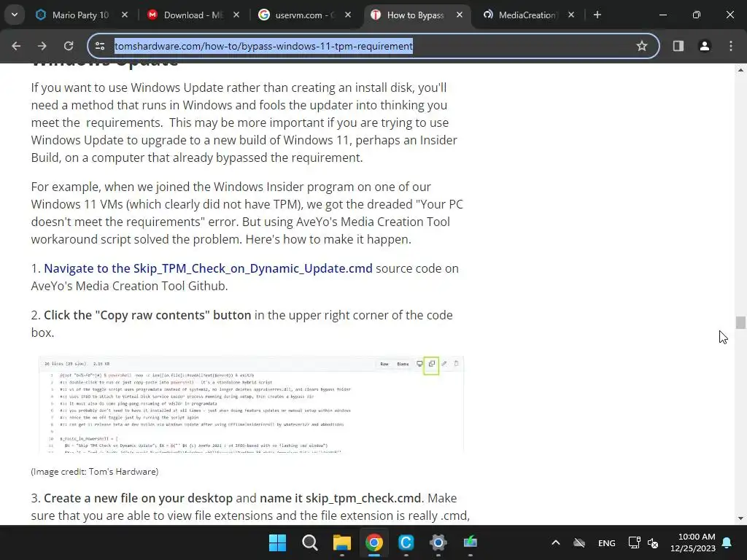Screen dimensions: 747x560
Task: Click the muted volume tray icon
Action: (x=653, y=542)
